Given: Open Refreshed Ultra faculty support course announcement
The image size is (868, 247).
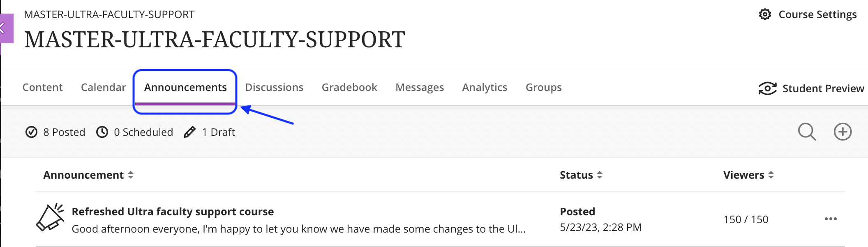Looking at the screenshot, I should coord(173,212).
